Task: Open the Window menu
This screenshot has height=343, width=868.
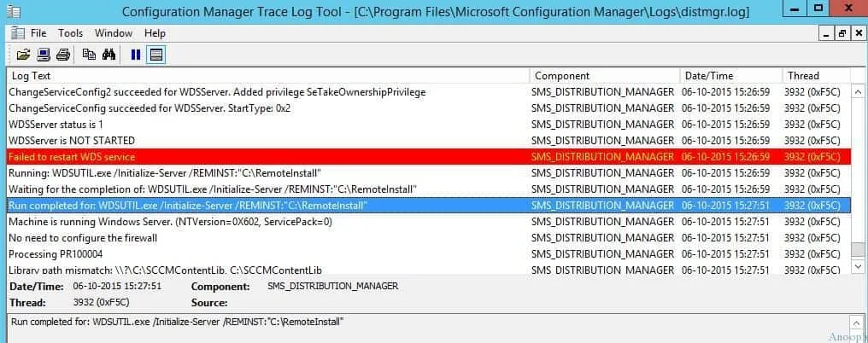Action: [113, 33]
